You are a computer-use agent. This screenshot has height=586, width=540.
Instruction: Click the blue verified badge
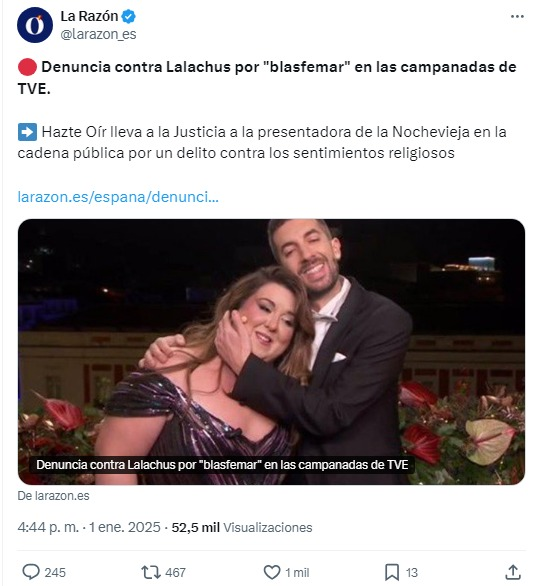pos(129,16)
